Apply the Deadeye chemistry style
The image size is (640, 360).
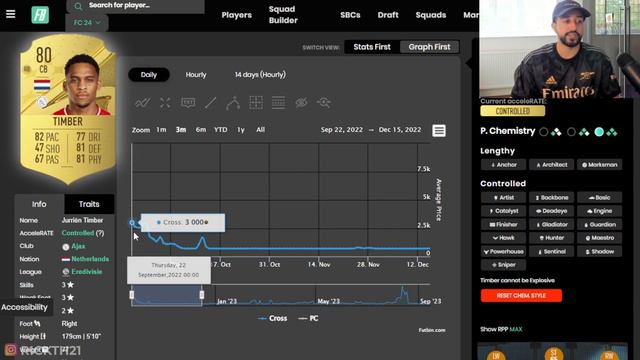click(551, 211)
